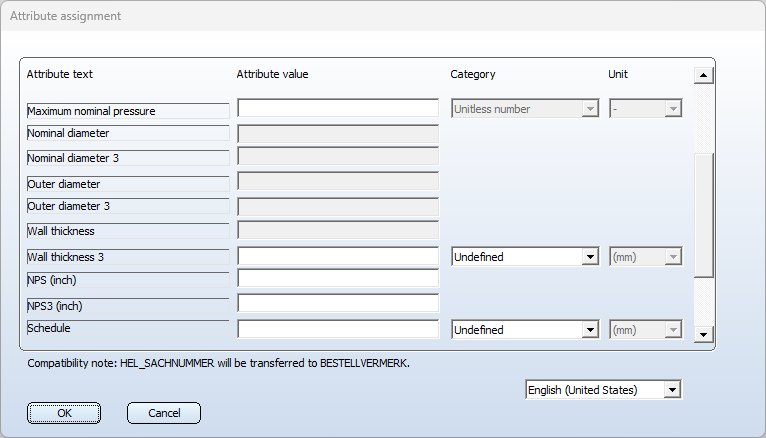
Task: Confirm with the OK button
Action: (64, 413)
